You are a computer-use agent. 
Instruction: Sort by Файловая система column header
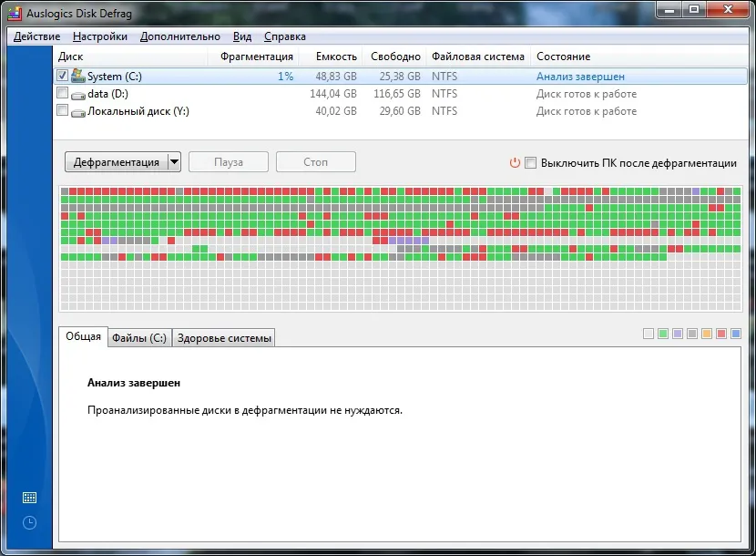coord(478,57)
